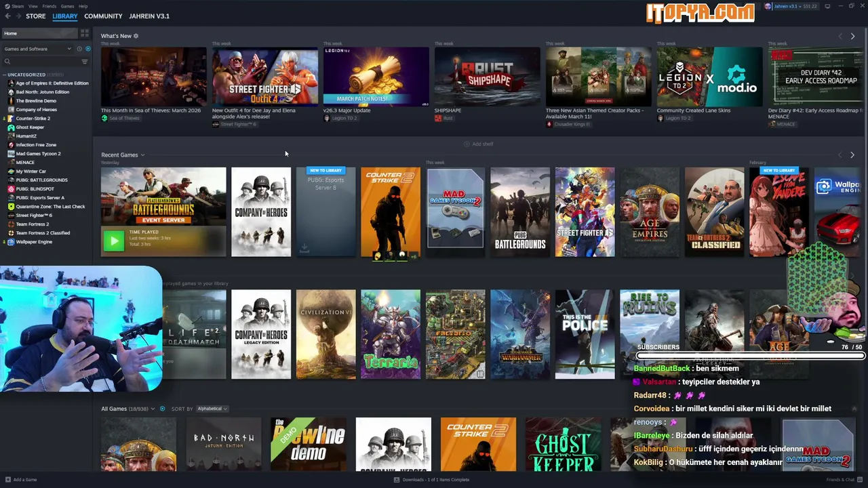868x488 pixels.
Task: Select Ghost Keeper in the games list
Action: pyautogui.click(x=30, y=127)
